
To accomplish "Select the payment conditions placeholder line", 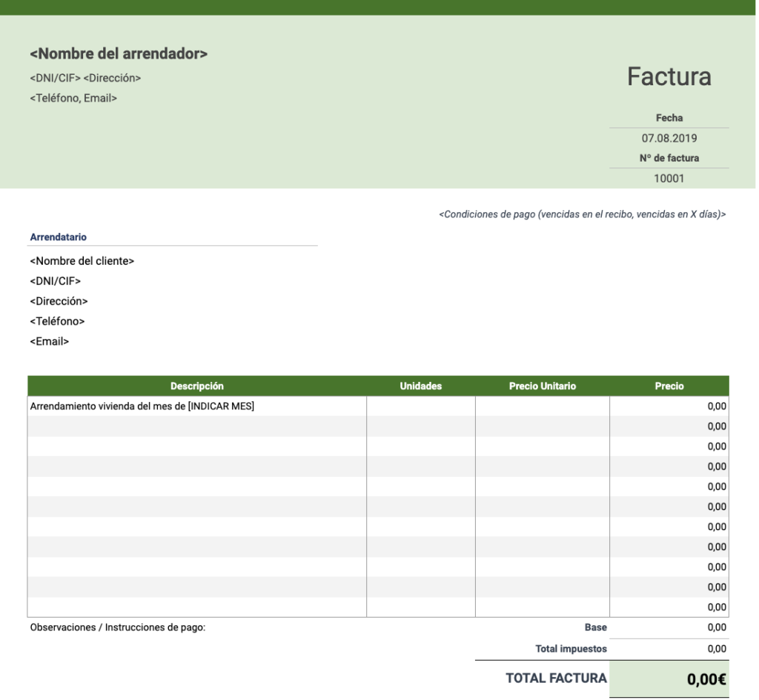I will [583, 215].
